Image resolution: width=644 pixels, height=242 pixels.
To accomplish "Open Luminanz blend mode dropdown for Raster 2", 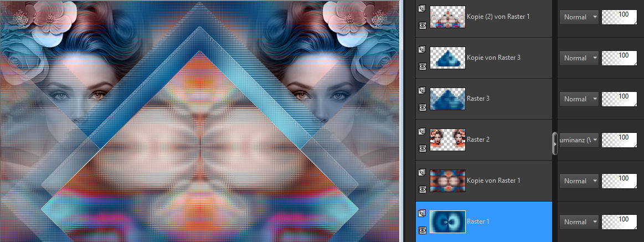I will 579,140.
